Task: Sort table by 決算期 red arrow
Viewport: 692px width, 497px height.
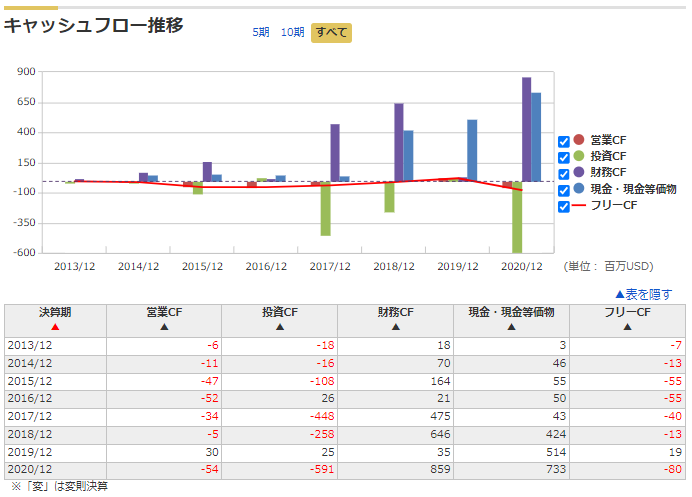Action: pos(55,327)
